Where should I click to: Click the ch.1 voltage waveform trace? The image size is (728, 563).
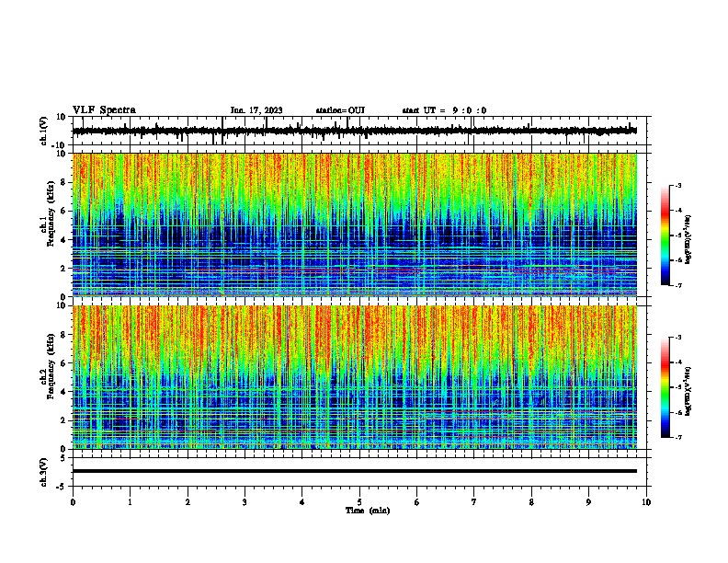click(355, 131)
